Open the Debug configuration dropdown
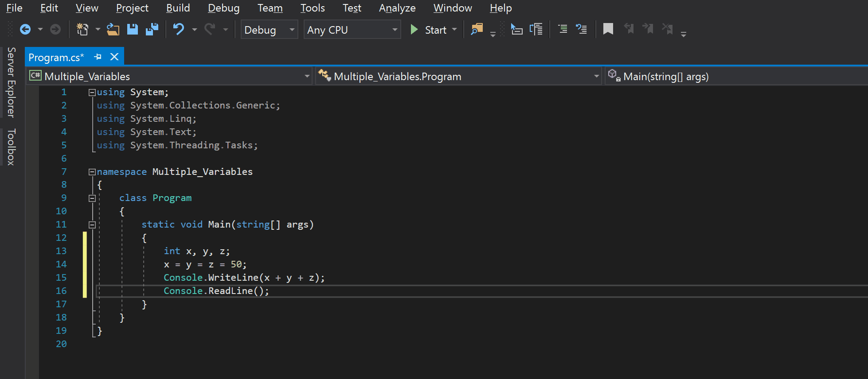This screenshot has height=379, width=868. coord(270,30)
